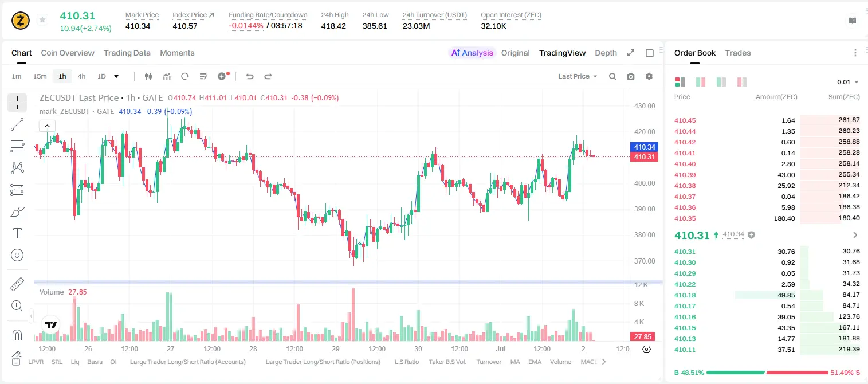Switch to the Depth chart view
868x384 pixels.
click(606, 53)
